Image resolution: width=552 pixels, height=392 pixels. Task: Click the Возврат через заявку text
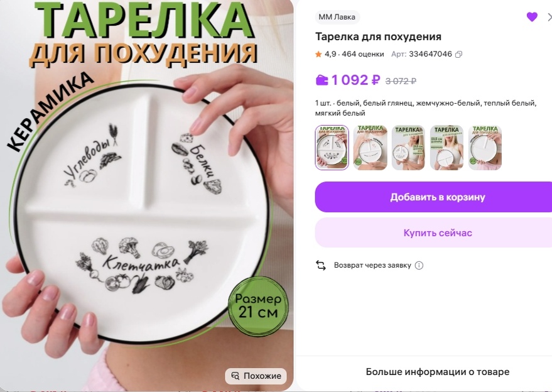point(372,265)
